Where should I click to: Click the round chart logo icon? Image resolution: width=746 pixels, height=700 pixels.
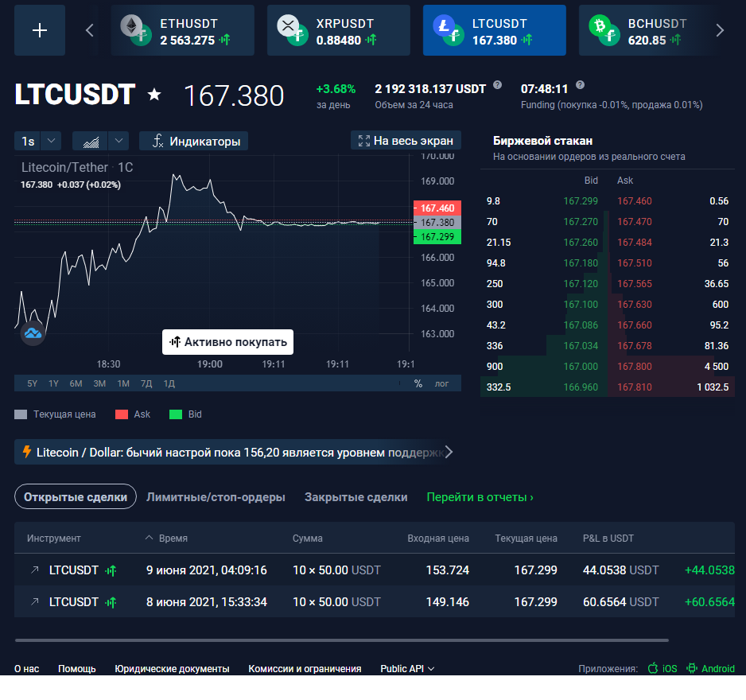33,333
